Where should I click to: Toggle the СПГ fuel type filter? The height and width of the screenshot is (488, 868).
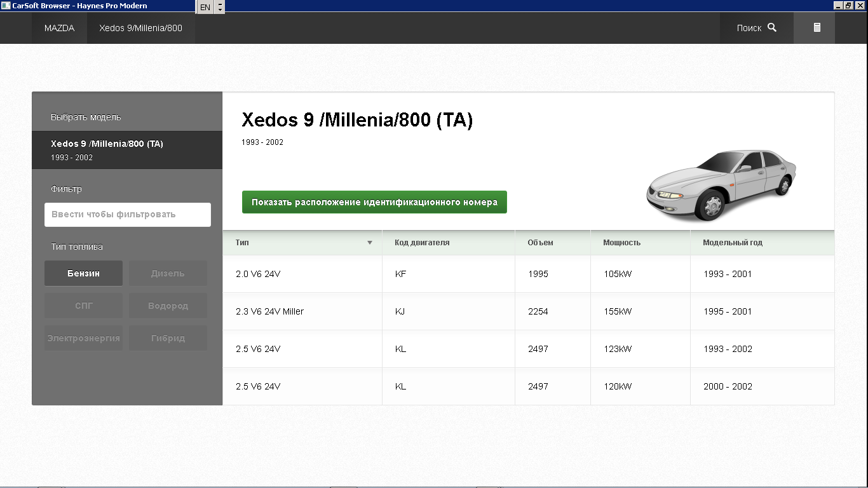[x=83, y=306]
